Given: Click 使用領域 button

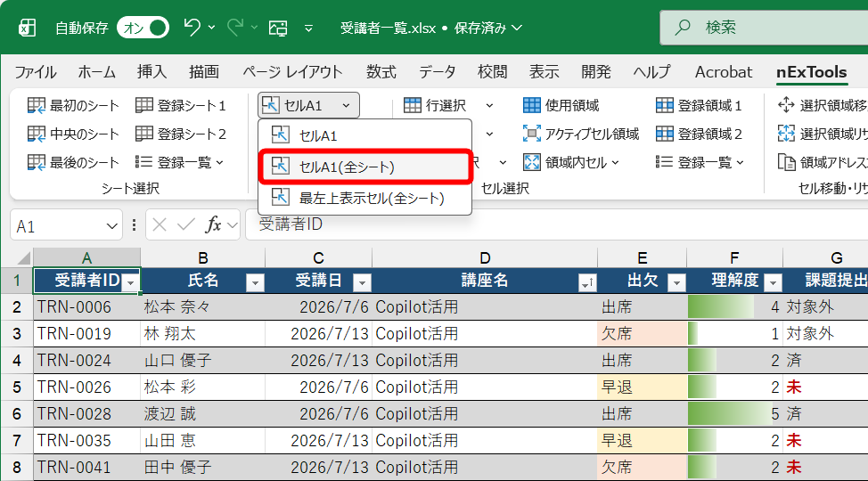Looking at the screenshot, I should (x=561, y=105).
